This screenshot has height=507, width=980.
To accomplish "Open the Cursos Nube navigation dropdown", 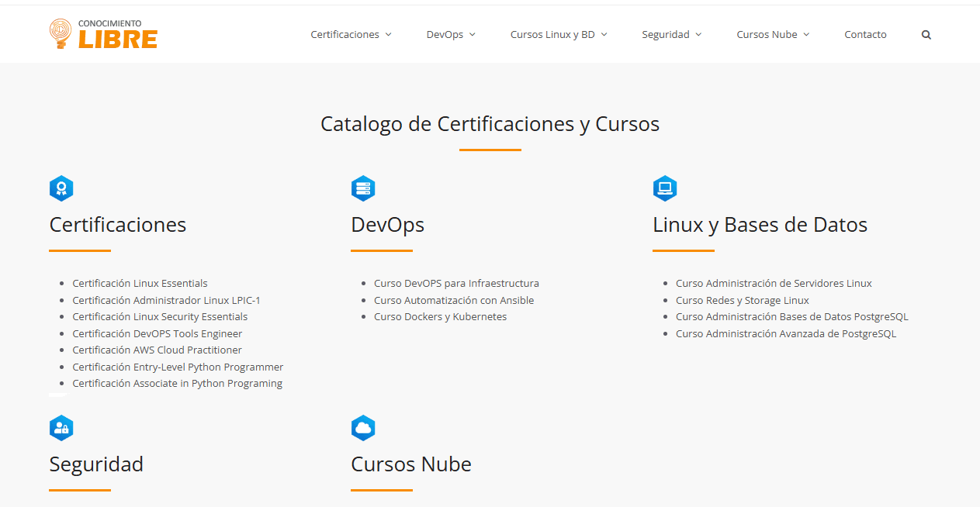I will click(772, 34).
